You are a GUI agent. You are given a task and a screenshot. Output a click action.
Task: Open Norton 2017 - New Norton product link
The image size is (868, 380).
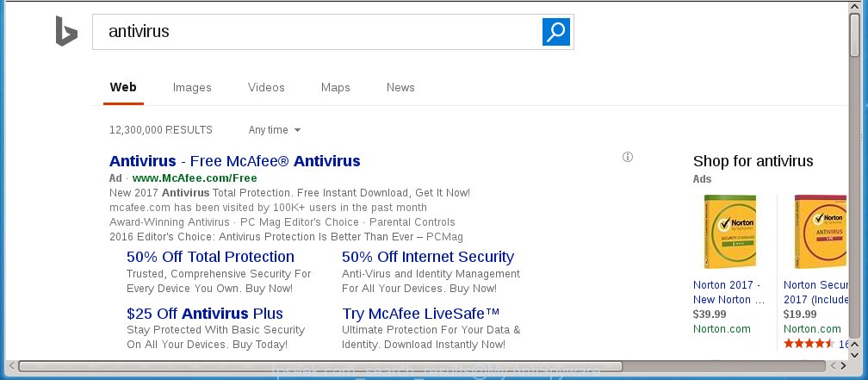click(x=729, y=292)
